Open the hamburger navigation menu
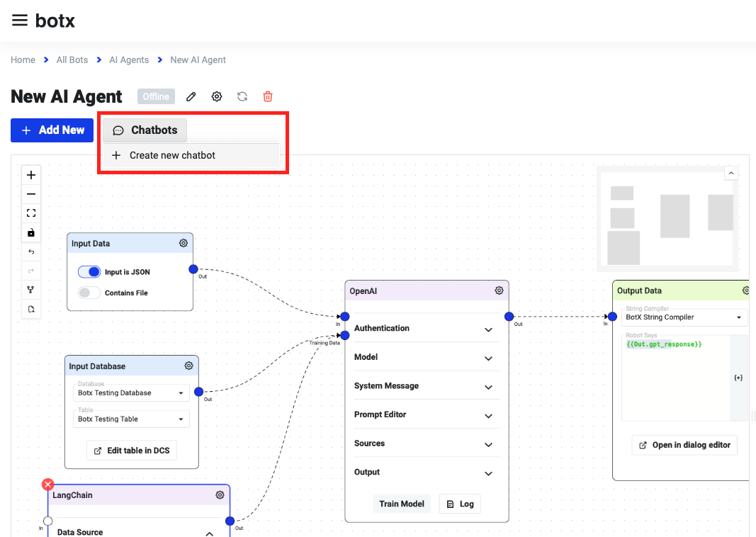Screen dimensions: 756x537 pos(20,21)
